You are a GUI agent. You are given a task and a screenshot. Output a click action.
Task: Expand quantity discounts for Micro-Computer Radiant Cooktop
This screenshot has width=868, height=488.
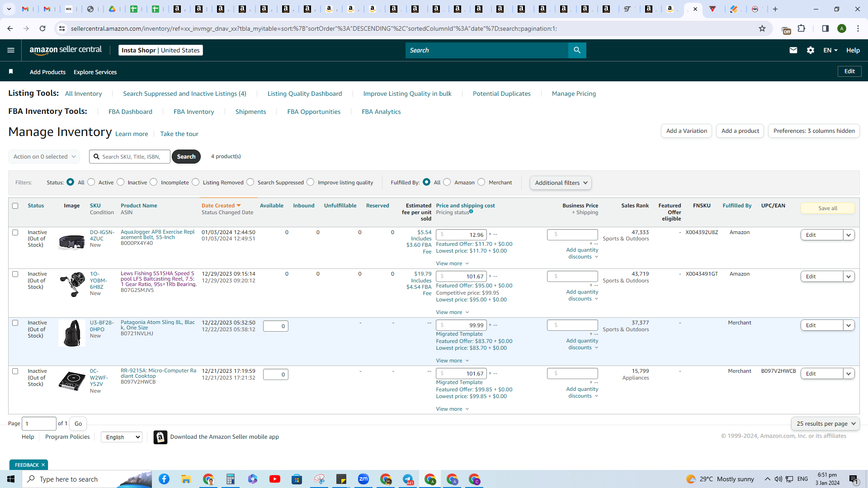tap(582, 392)
